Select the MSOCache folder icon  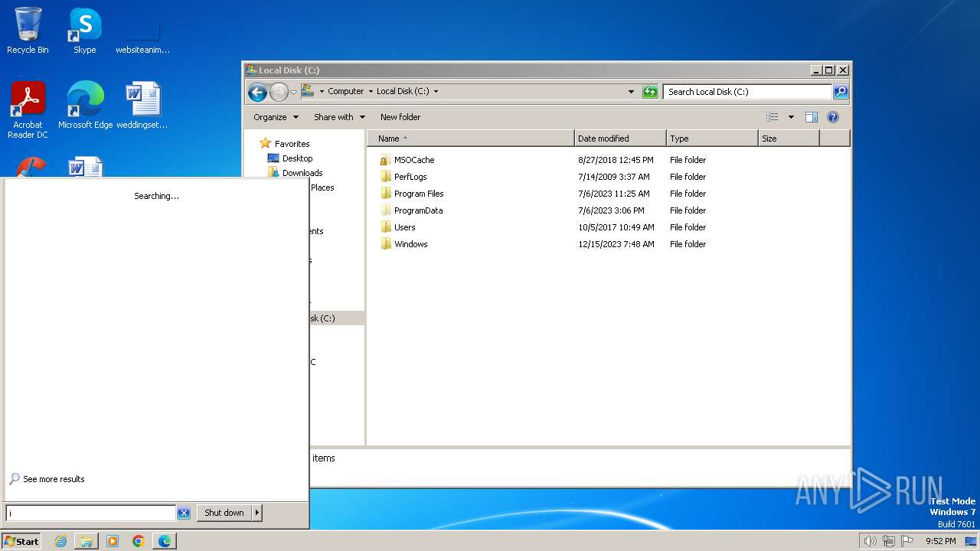click(x=385, y=160)
